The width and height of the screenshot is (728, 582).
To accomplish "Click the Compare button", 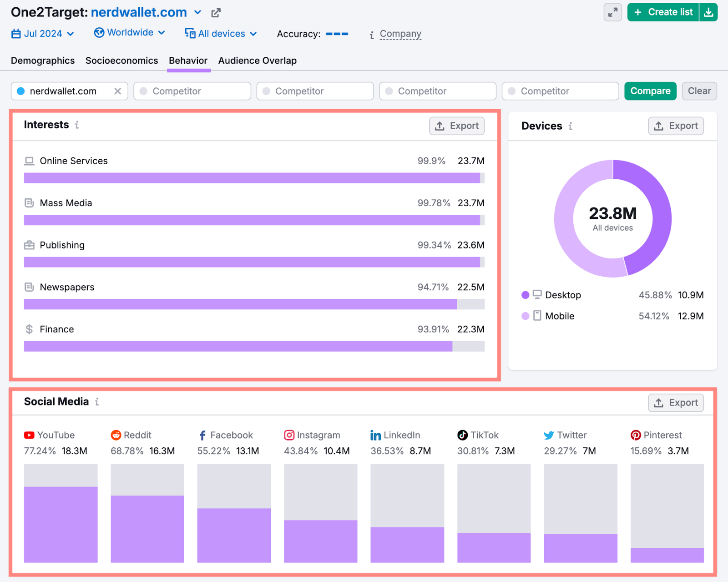I will pyautogui.click(x=650, y=91).
